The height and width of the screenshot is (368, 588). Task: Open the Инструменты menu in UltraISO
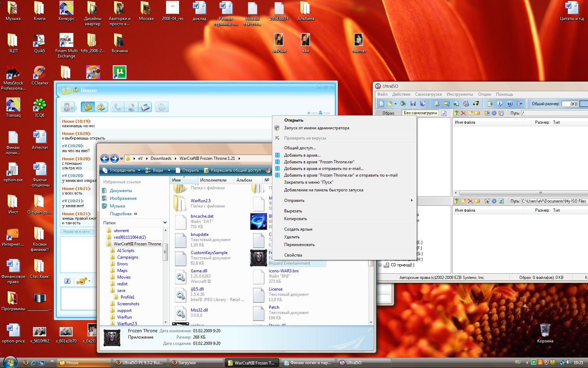pyautogui.click(x=460, y=94)
